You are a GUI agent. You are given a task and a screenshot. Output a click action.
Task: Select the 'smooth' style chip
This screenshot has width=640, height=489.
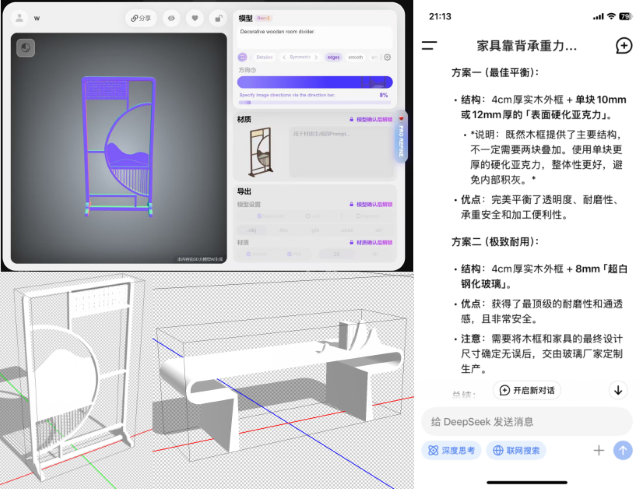click(x=356, y=57)
